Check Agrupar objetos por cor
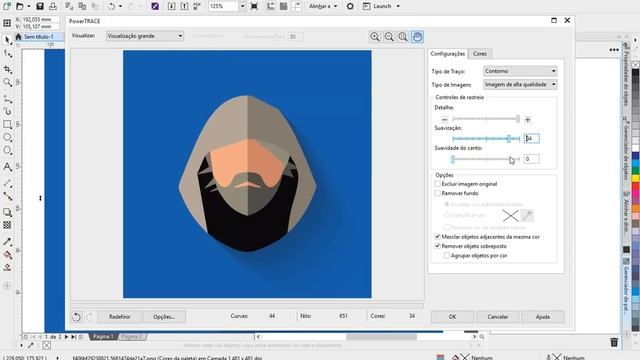Screen dimensions: 640x360 pyautogui.click(x=447, y=256)
